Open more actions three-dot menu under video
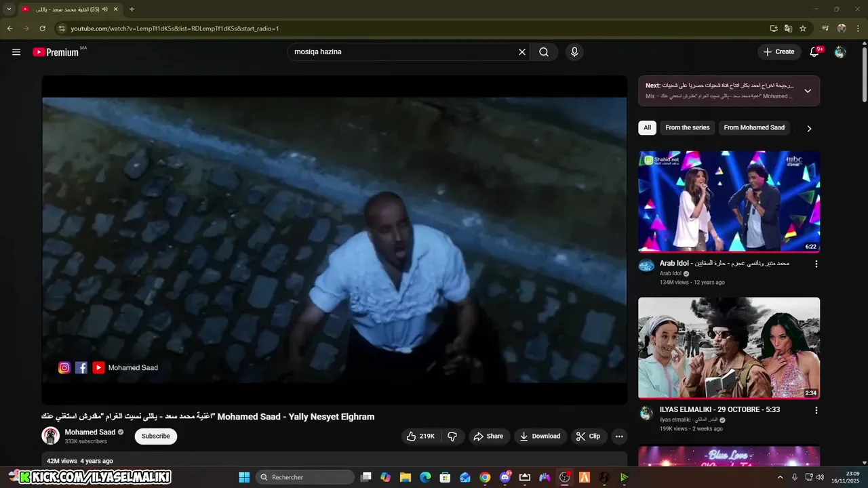 coord(619,436)
